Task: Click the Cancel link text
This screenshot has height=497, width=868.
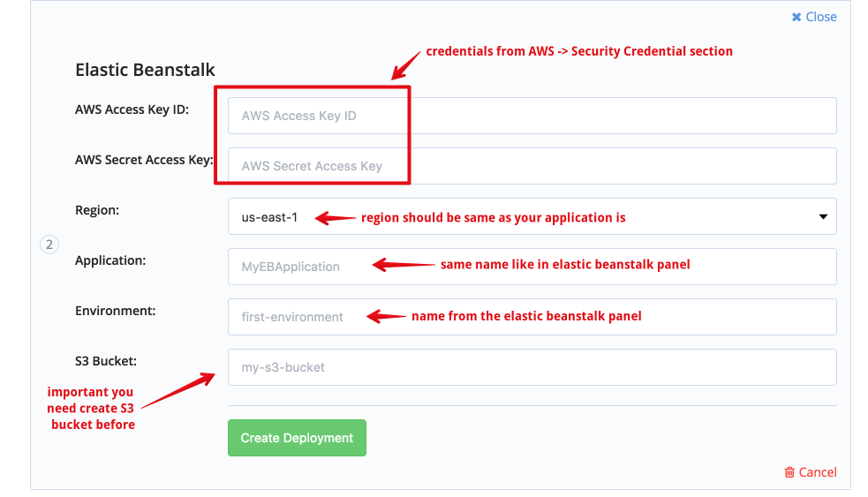Action: [x=818, y=472]
